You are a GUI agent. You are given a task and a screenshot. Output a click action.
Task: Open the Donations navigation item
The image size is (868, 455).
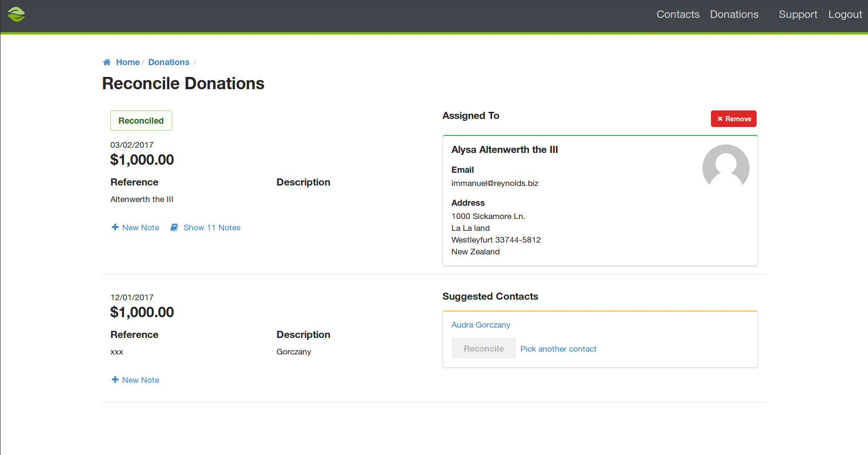734,15
